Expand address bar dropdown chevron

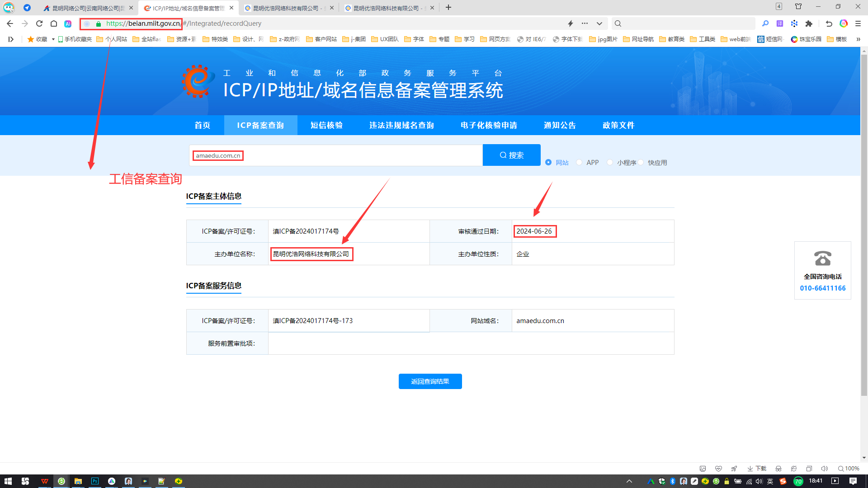(599, 23)
